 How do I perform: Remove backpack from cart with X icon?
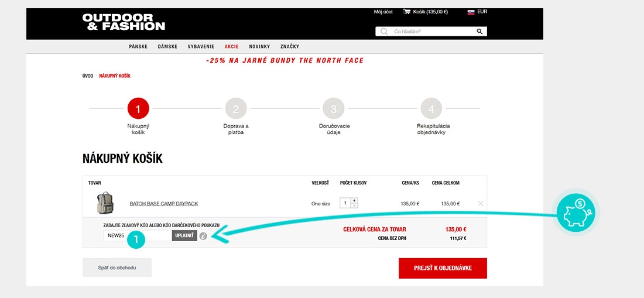click(x=481, y=203)
